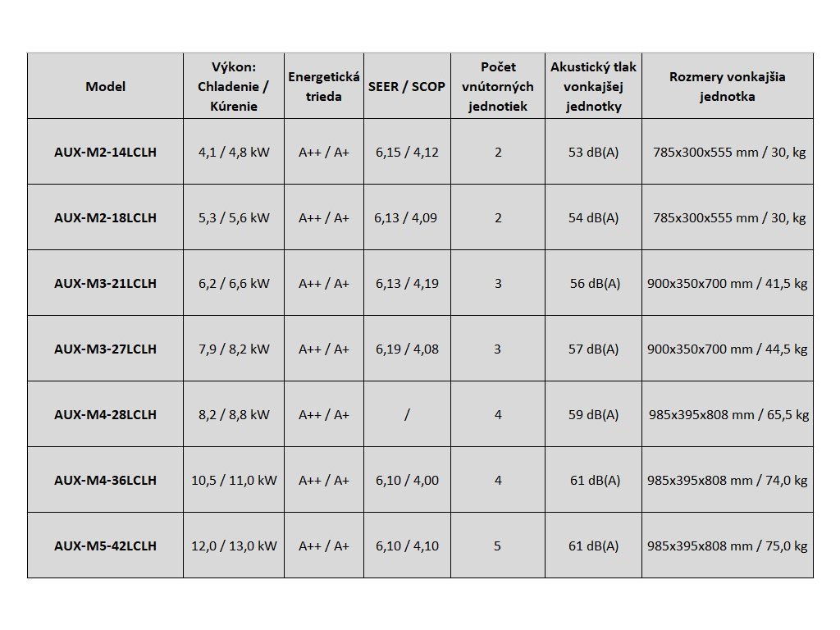The width and height of the screenshot is (840, 630).
Task: Select the 12,0 / 13,0 kW cell
Action: (x=234, y=546)
